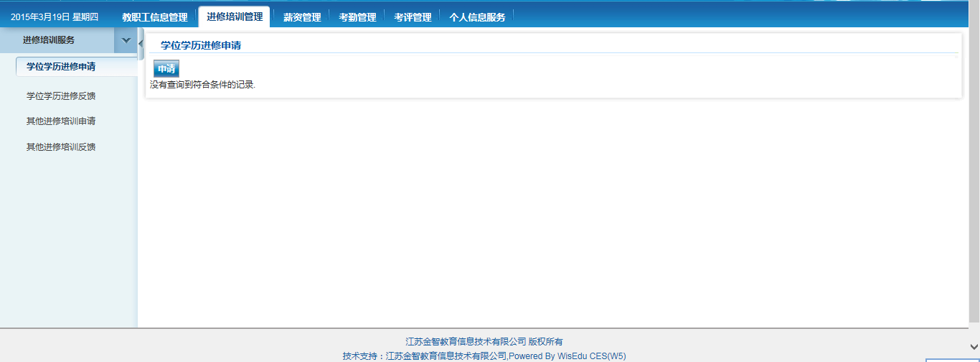Screen dimensions: 980x362
Task: Click the 2015年3月19日 date label
Action: click(x=54, y=17)
